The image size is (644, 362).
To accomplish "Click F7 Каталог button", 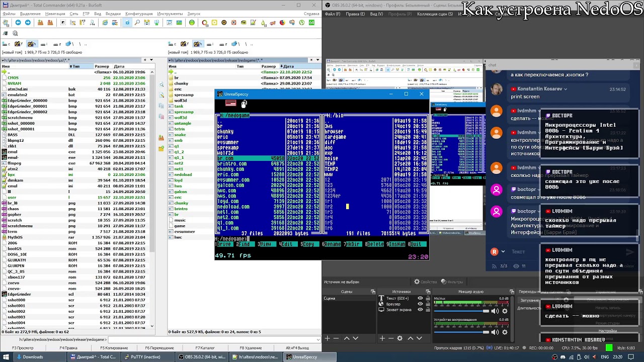I will (x=205, y=348).
